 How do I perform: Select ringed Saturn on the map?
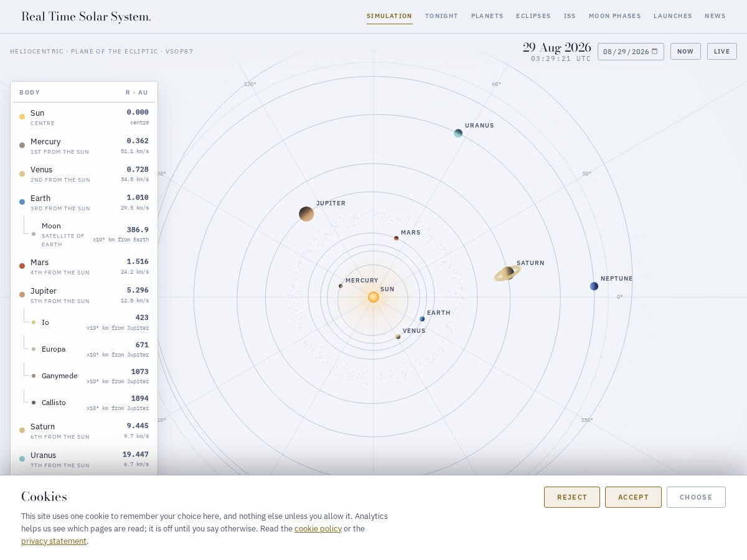(507, 273)
